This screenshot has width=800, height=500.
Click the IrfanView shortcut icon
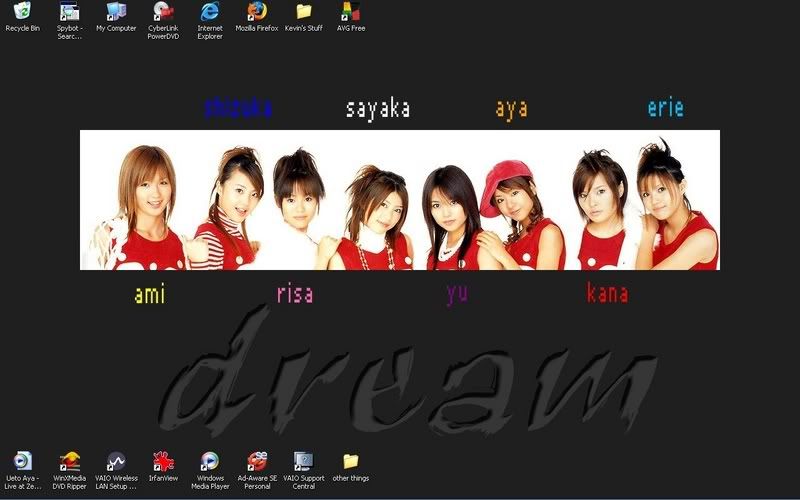click(x=163, y=461)
